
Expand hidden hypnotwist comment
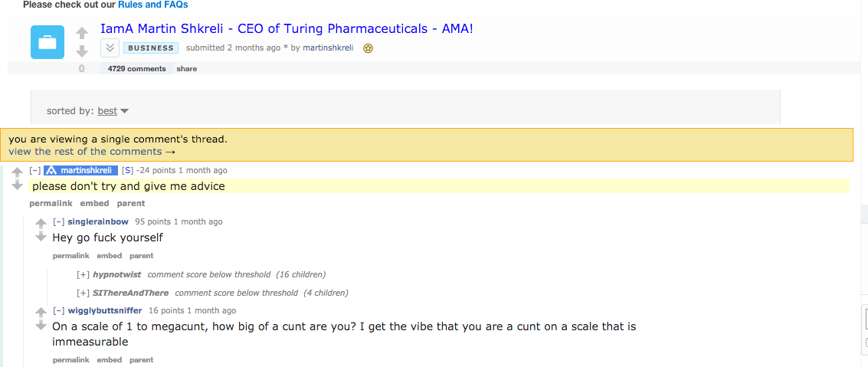pyautogui.click(x=83, y=274)
